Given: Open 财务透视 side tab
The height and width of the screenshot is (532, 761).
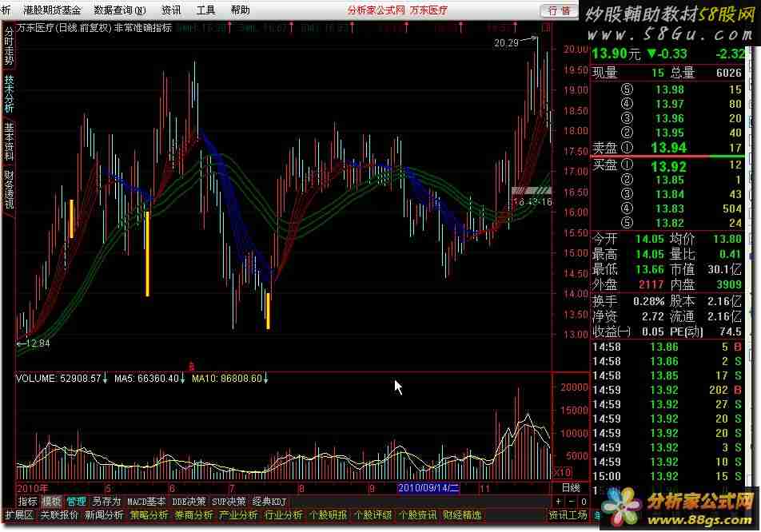Looking at the screenshot, I should [x=9, y=189].
